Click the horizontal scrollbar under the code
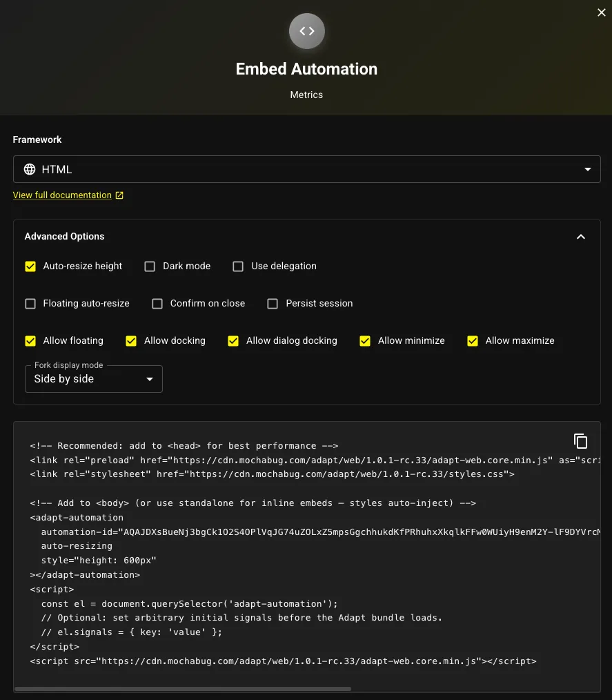 (183, 689)
